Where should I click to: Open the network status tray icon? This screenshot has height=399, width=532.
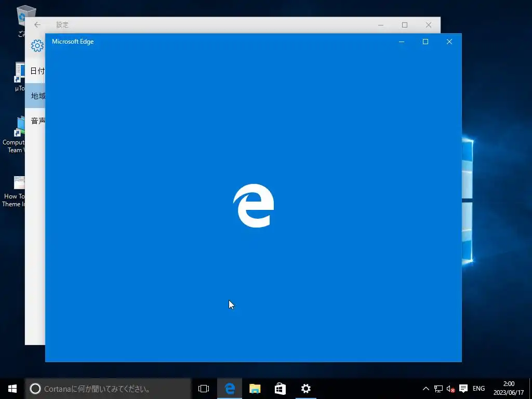[438, 389]
